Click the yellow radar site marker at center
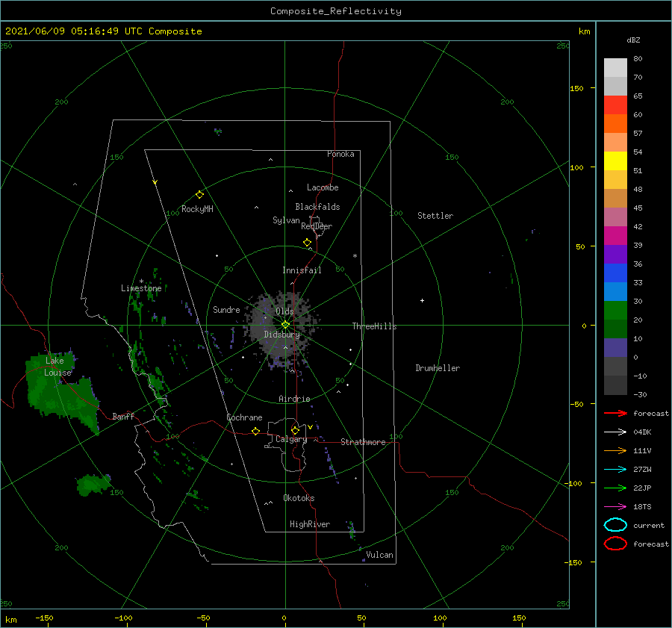 [x=285, y=325]
